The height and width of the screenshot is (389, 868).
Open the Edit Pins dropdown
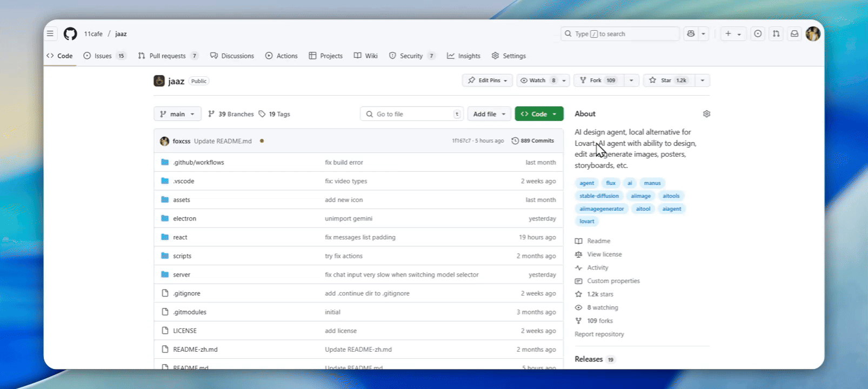488,81
